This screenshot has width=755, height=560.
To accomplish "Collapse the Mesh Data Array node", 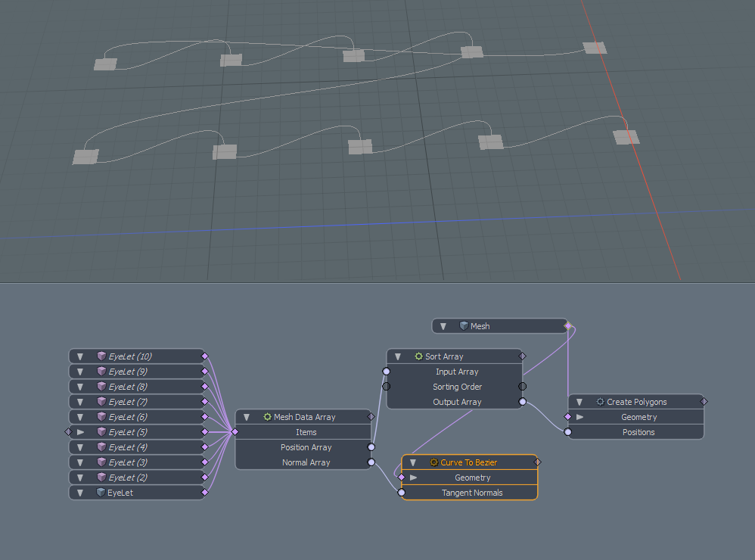I will point(247,417).
